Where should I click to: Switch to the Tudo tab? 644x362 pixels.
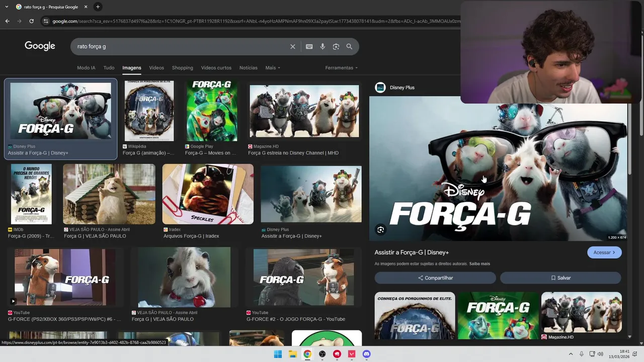(x=109, y=68)
